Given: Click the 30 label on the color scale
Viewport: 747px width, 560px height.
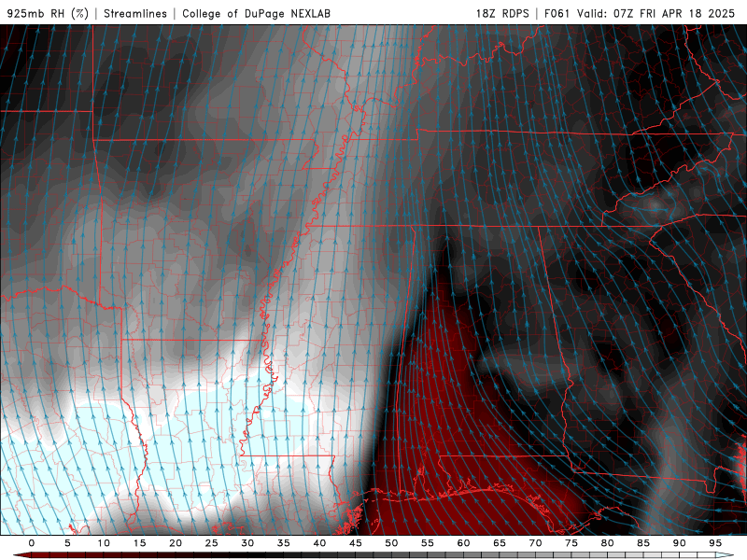Looking at the screenshot, I should pyautogui.click(x=247, y=543).
